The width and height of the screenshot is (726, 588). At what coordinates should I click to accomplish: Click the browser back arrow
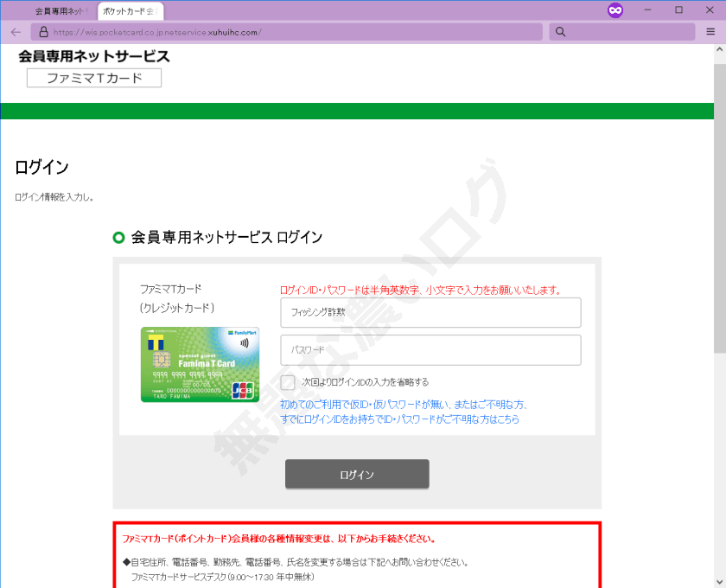click(16, 32)
